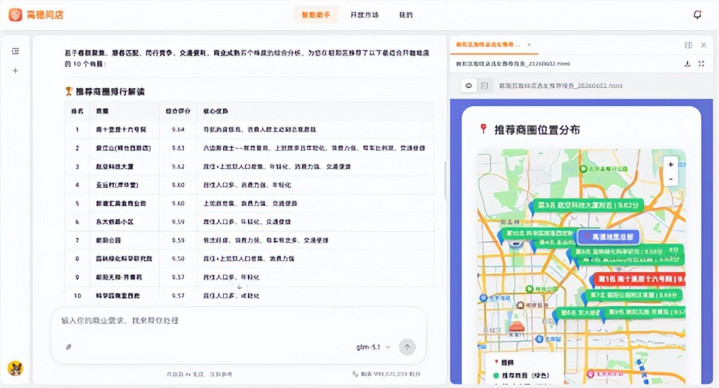Zoom in on the map
The image size is (719, 388).
[671, 164]
